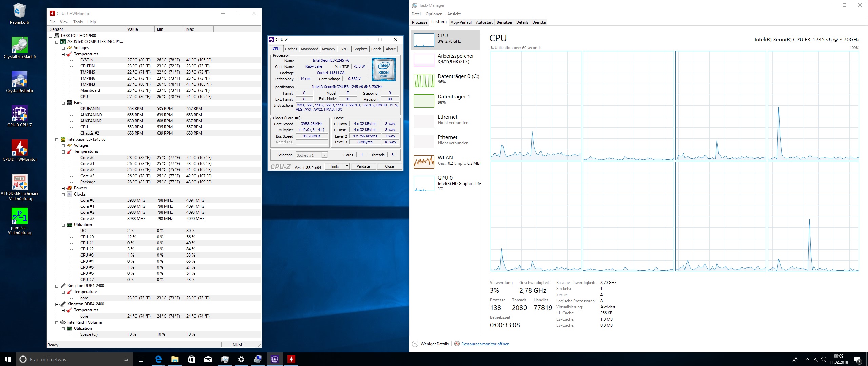Open CrystalDiskMark 6 desktop icon

click(19, 45)
